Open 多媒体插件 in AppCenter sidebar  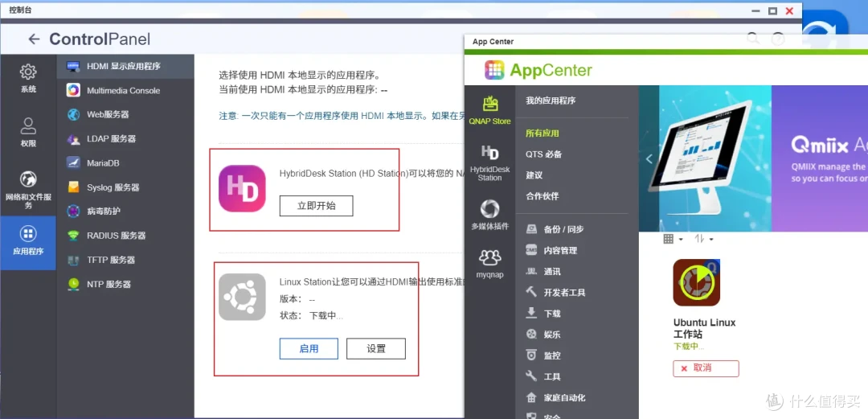point(490,215)
